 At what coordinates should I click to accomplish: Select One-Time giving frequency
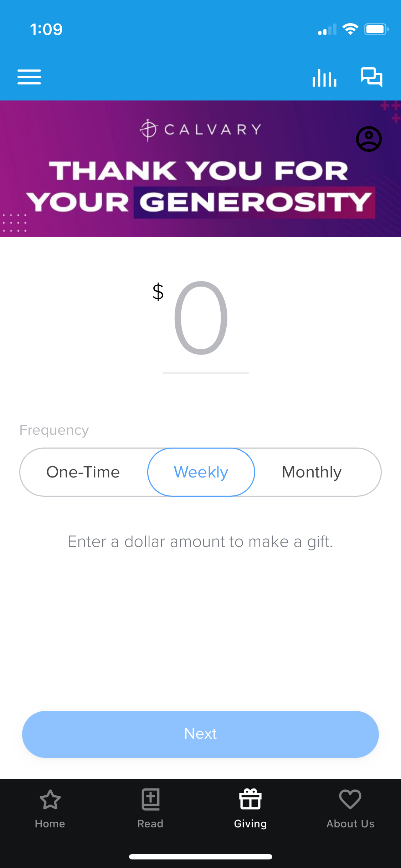(x=83, y=472)
